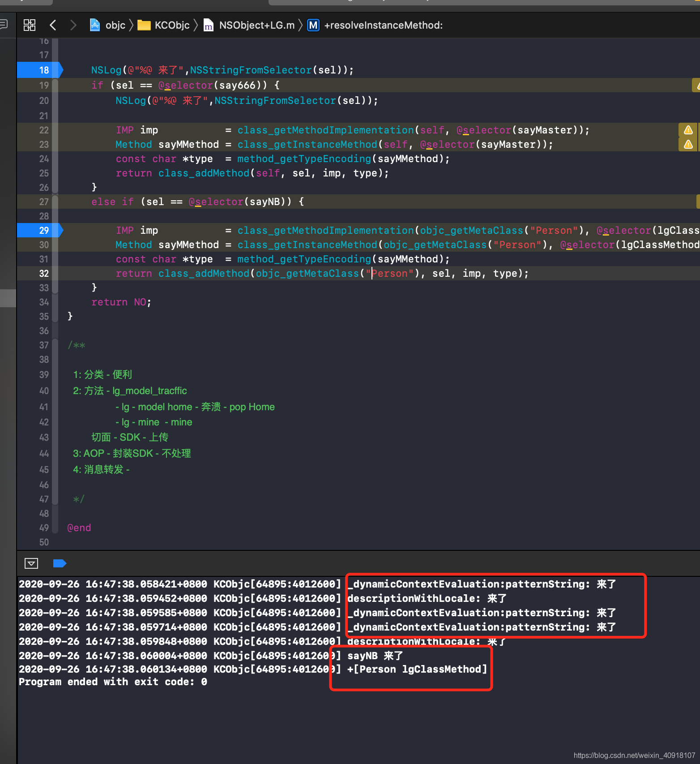This screenshot has height=764, width=700.
Task: Click class_addMethod on line 25
Action: (x=204, y=173)
